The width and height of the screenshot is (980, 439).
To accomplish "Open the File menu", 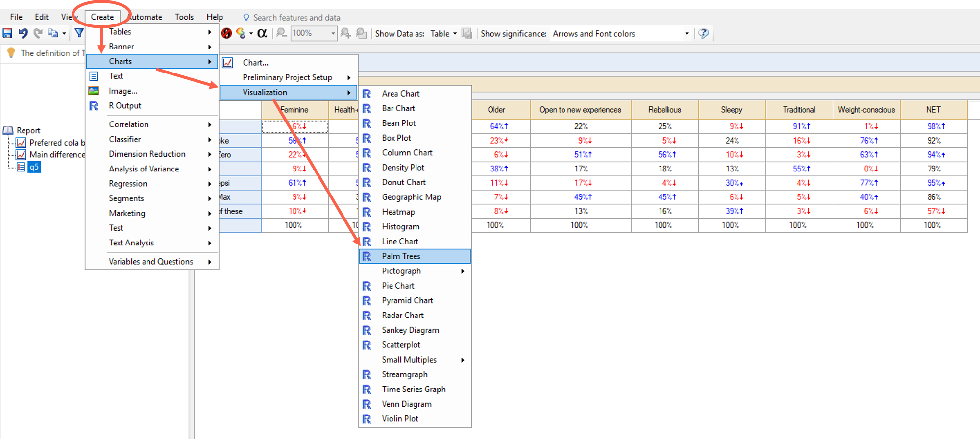I will 16,17.
